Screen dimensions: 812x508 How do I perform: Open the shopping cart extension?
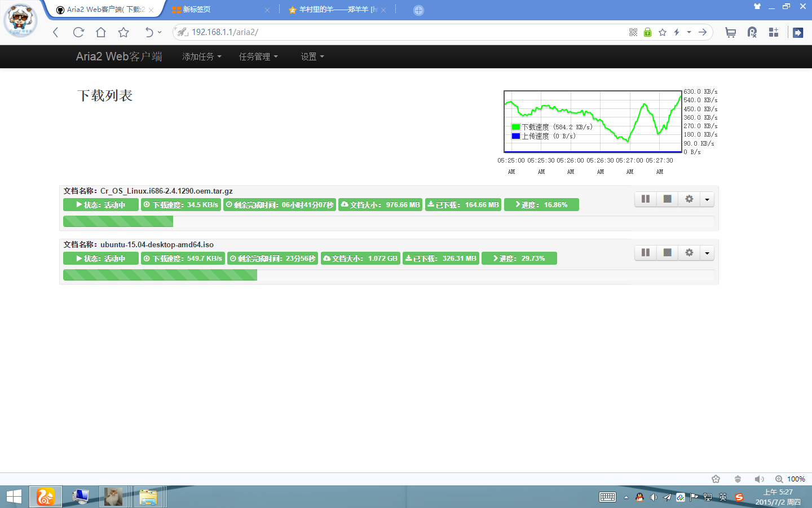tap(730, 32)
